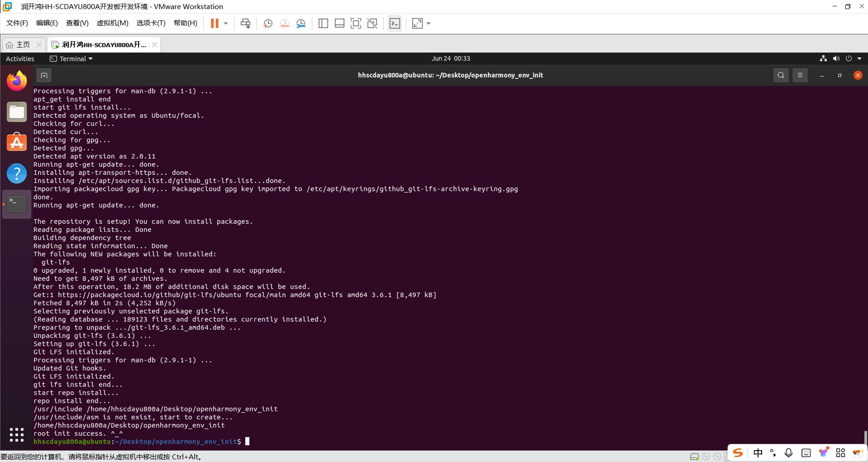Restore the terminal window size
Viewport: 868px width, 462px height.
pos(839,76)
